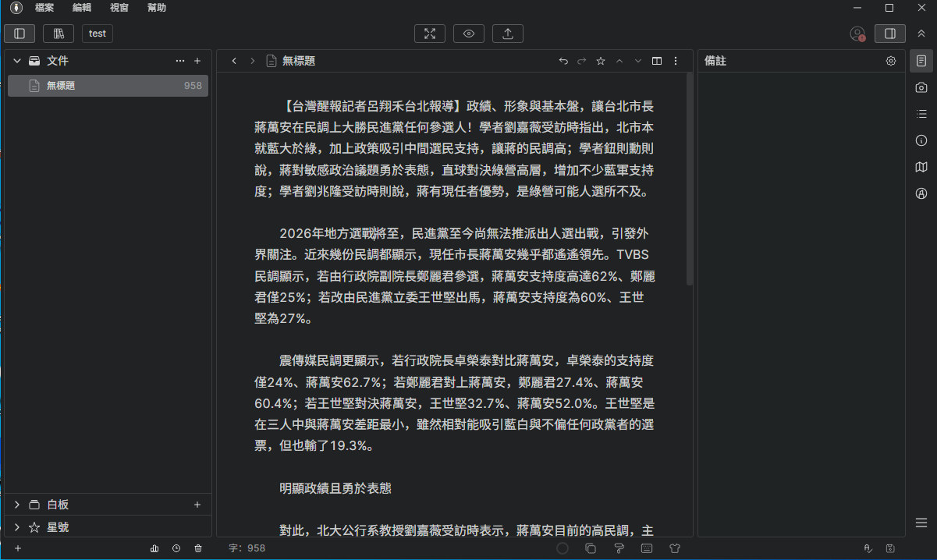937x560 pixels.
Task: Open the bookmark list icon on right sidebar
Action: (x=921, y=113)
